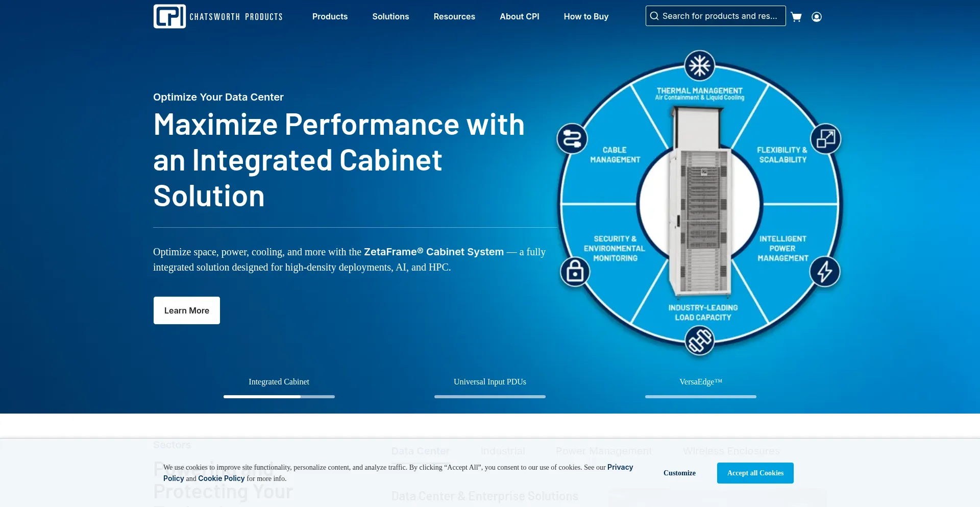Expand the Resources menu
The width and height of the screenshot is (980, 507).
(454, 16)
